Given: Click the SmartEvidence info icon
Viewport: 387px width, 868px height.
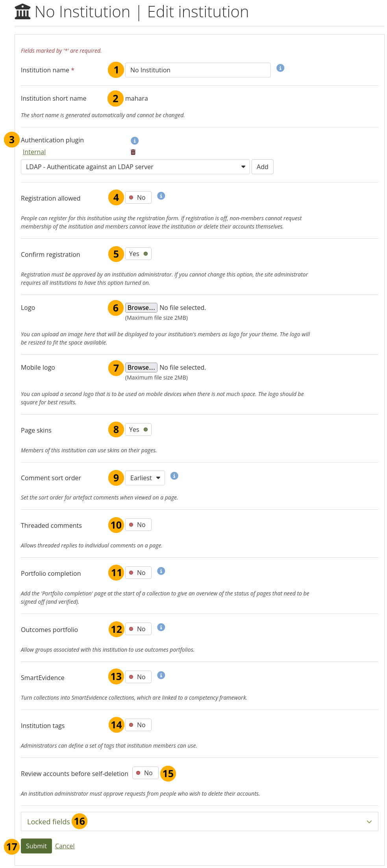Looking at the screenshot, I should click(x=161, y=675).
